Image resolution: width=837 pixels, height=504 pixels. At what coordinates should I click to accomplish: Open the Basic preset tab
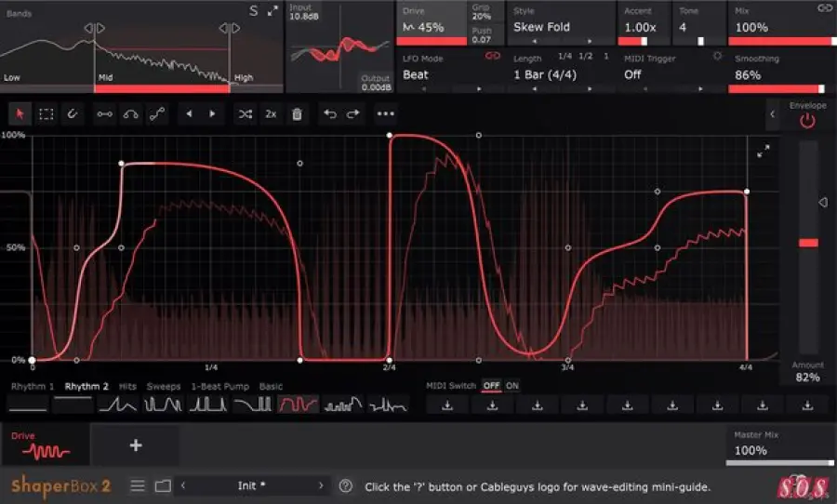[x=272, y=386]
